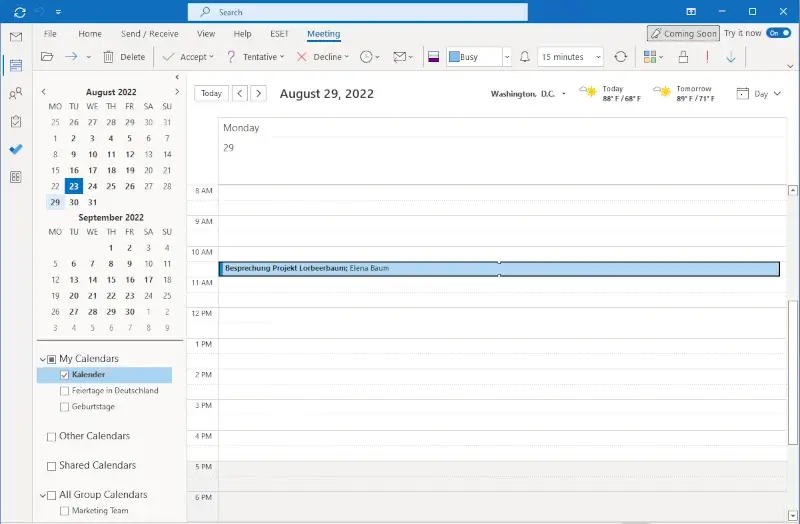Select August 23 in the mini calendar
Screen dimensions: 800x524
(x=74, y=186)
